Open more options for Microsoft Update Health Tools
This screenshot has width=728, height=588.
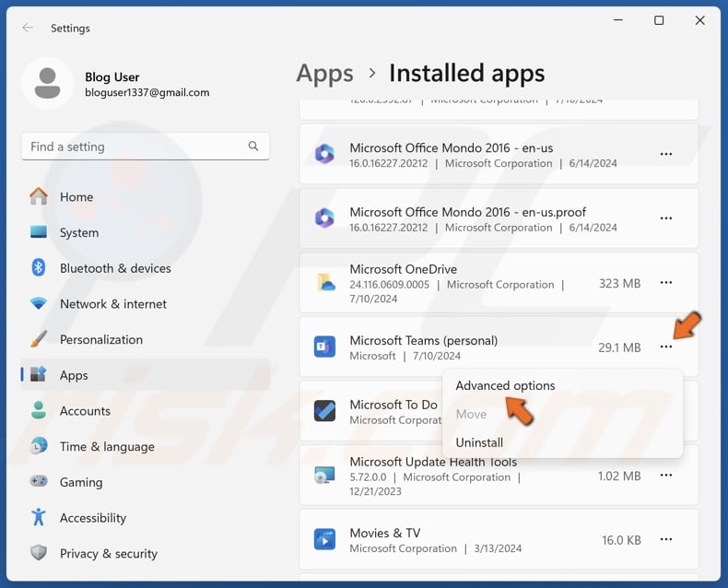pos(665,475)
